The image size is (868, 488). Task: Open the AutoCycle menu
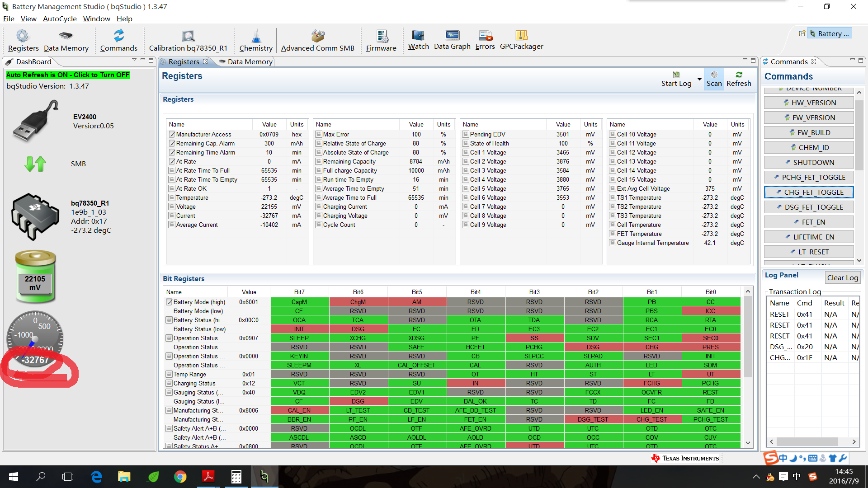click(60, 19)
